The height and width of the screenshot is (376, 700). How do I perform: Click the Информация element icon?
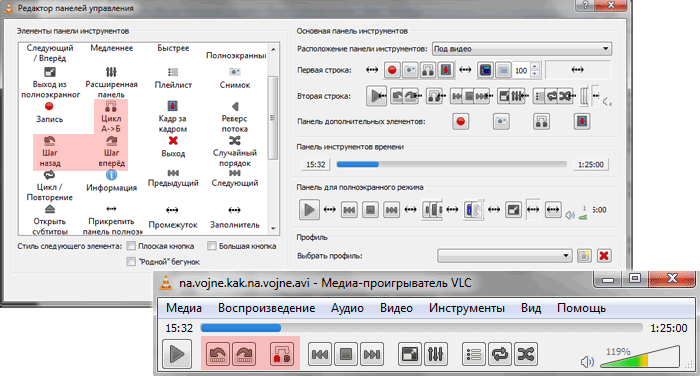[x=112, y=175]
